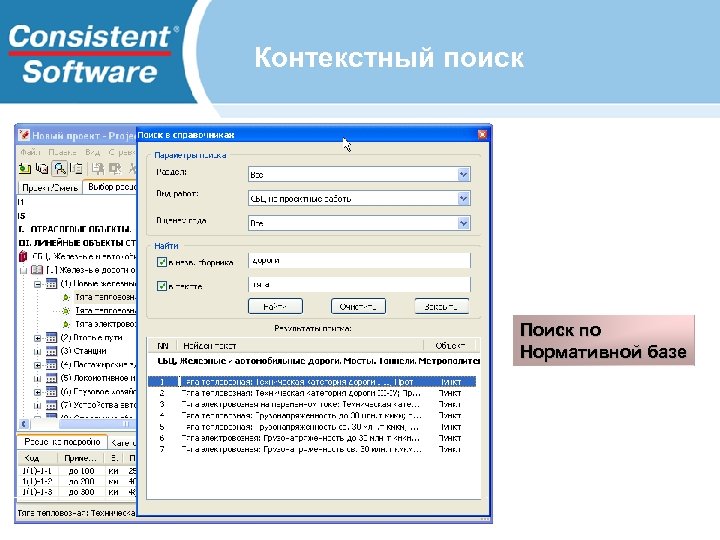Click the left arrow of the tree scrollbar
This screenshot has height=540, width=720.
click(x=24, y=424)
